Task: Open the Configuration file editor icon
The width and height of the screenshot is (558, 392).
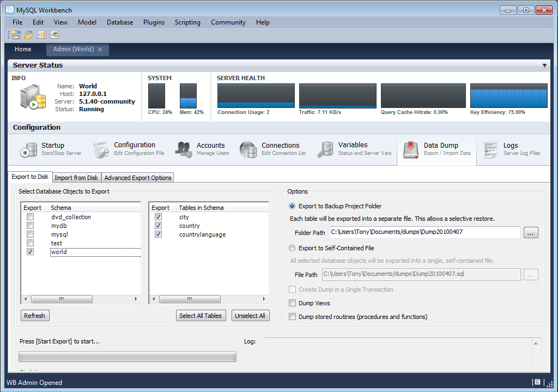Action: click(101, 148)
